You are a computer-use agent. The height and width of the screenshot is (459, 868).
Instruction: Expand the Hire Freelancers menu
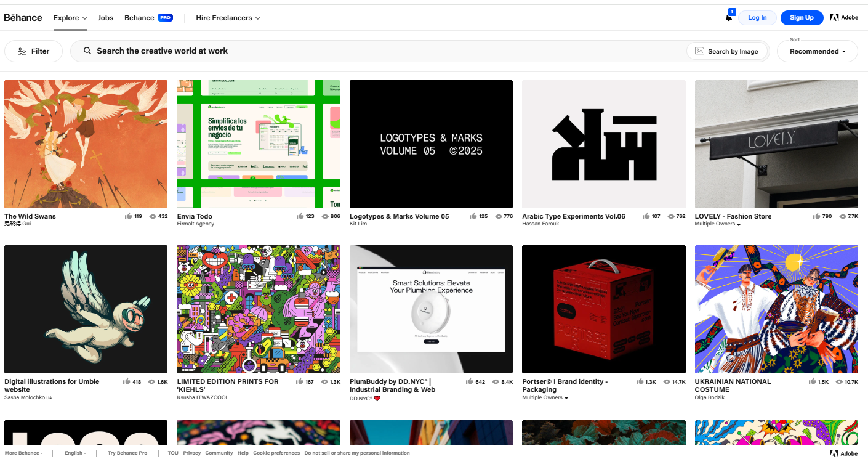[228, 18]
